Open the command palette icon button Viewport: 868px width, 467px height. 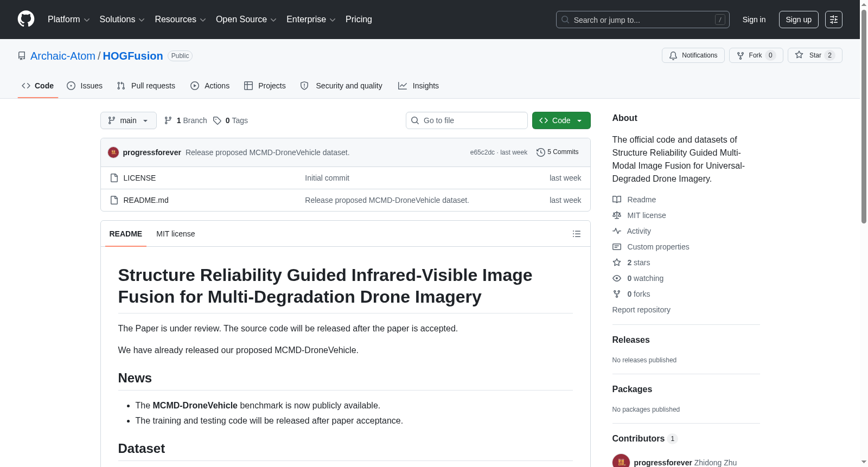(834, 20)
